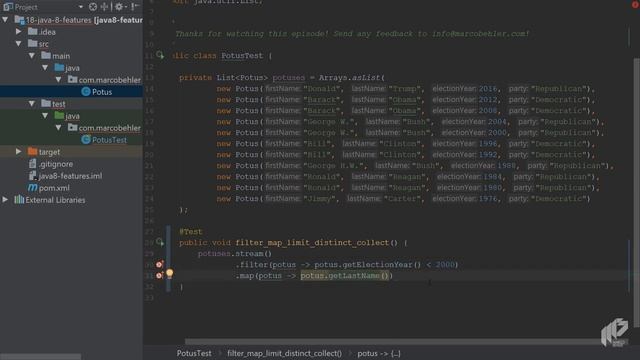The height and width of the screenshot is (360, 640).
Task: Run PotusTest class from gutter icon
Action: pos(160,55)
